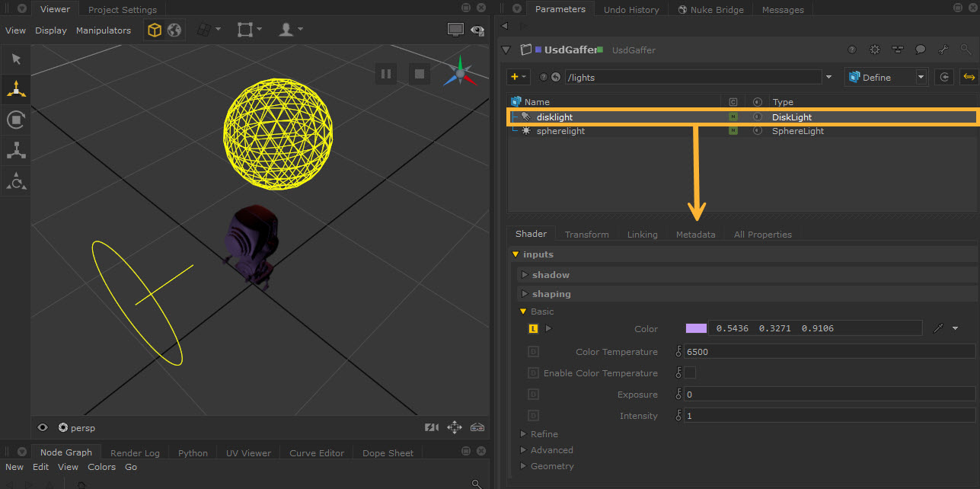Click the Intensity value field
The height and width of the screenshot is (489, 980).
[x=828, y=416]
